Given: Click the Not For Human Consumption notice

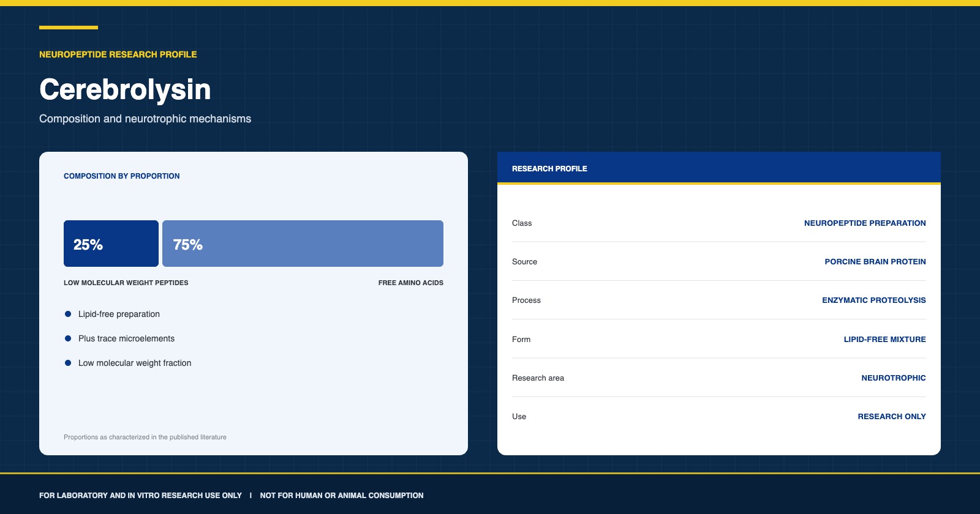Looking at the screenshot, I should tap(342, 496).
